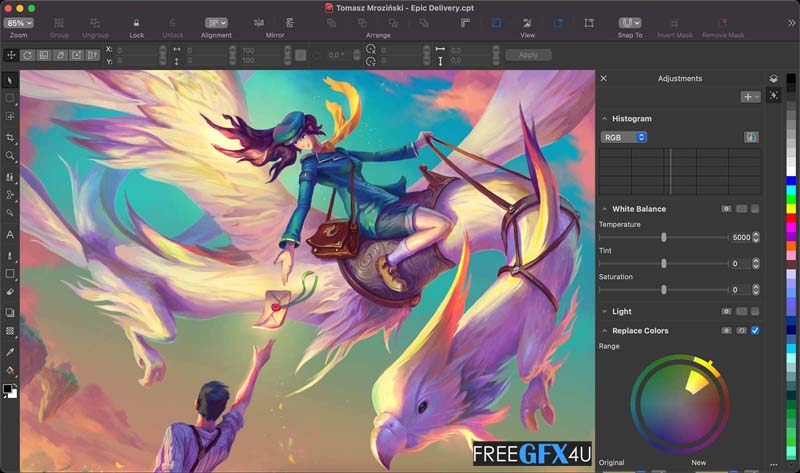Open the Alignment dropdown

[x=216, y=23]
